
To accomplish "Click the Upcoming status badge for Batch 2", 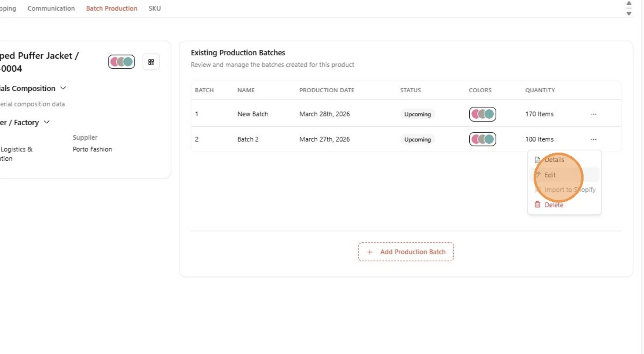I will tap(418, 140).
